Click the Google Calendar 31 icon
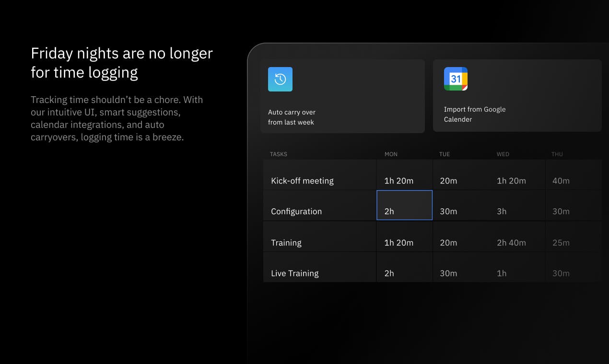The width and height of the screenshot is (609, 364). 456,79
